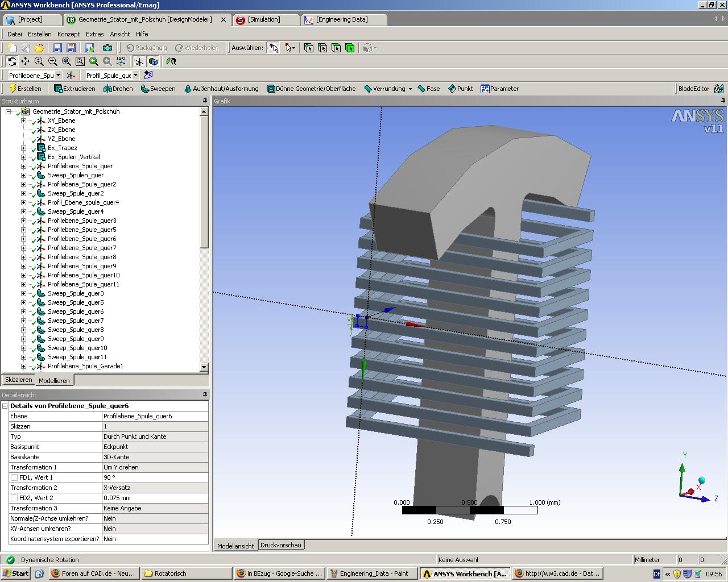Image resolution: width=728 pixels, height=582 pixels.
Task: Collapse the Geometrie_Stator_mit_Polschuh root node
Action: [x=8, y=111]
